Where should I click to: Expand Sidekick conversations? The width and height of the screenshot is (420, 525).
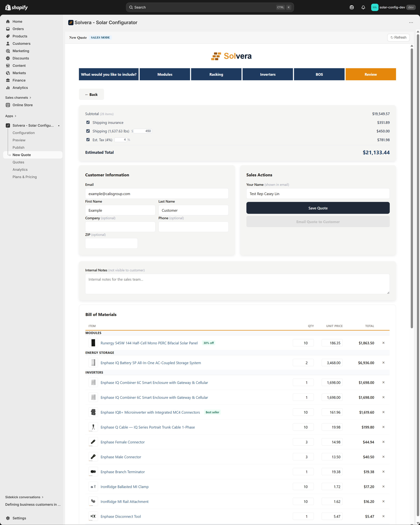pos(24,497)
